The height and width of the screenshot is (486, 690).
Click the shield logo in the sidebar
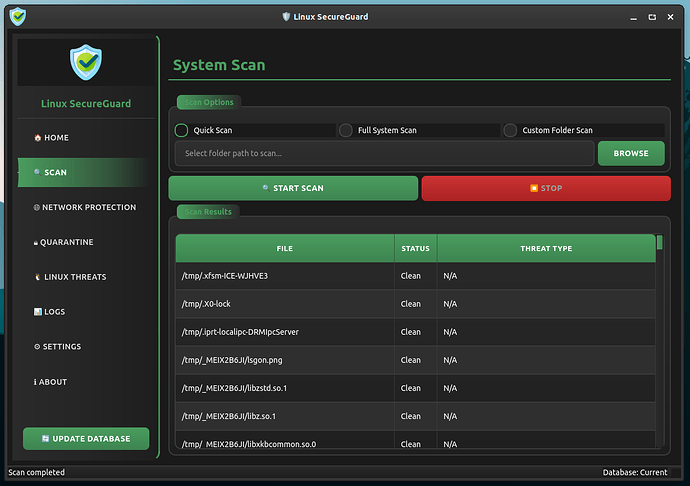point(86,62)
